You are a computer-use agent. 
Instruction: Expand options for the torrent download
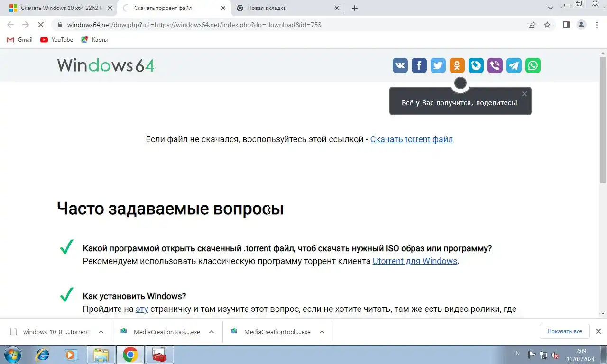tap(101, 332)
